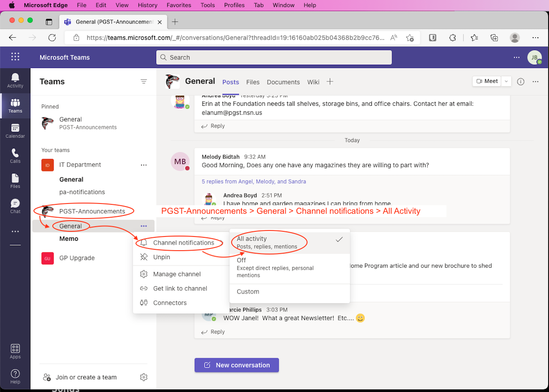Switch to the Files tab
This screenshot has width=549, height=392.
pyautogui.click(x=253, y=82)
